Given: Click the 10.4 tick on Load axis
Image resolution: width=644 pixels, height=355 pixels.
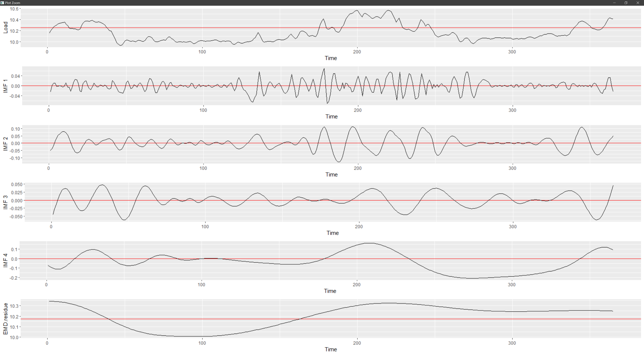Looking at the screenshot, I should (14, 20).
